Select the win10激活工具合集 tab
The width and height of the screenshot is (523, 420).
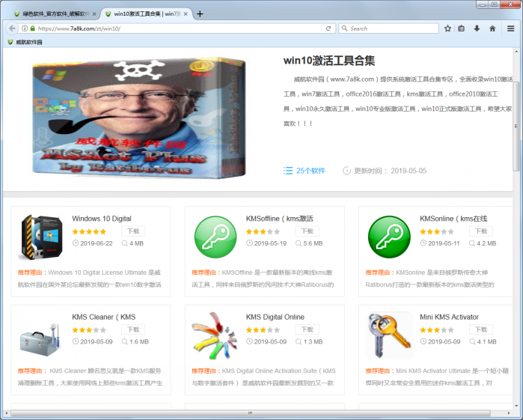point(147,14)
